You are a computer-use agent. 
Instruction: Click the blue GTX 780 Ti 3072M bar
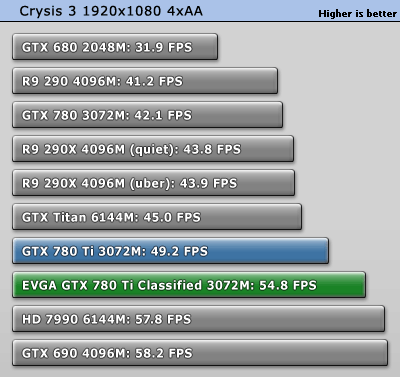pyautogui.click(x=170, y=251)
